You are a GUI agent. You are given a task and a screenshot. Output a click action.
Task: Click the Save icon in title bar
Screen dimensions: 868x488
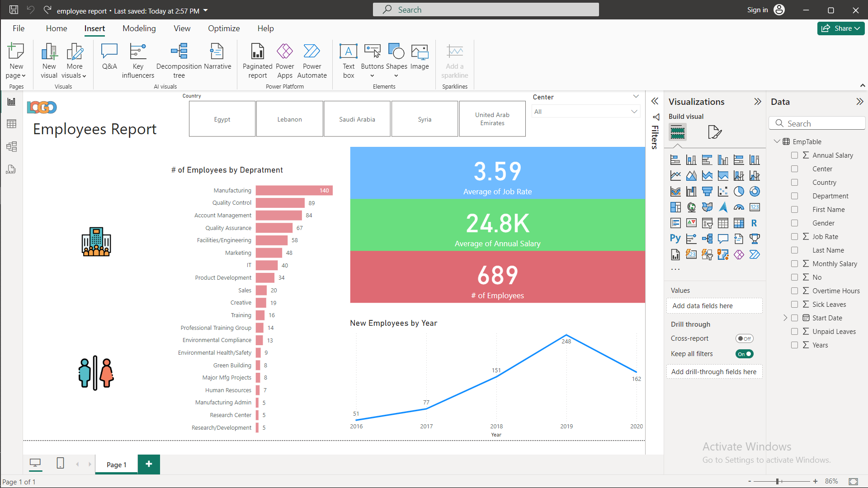click(14, 10)
